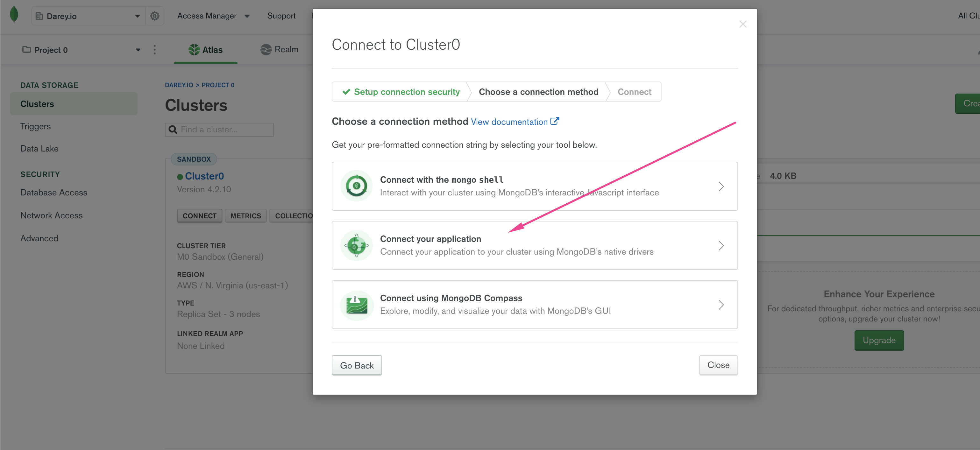The height and width of the screenshot is (450, 980).
Task: Expand the Darey.io organization dropdown
Action: point(137,16)
